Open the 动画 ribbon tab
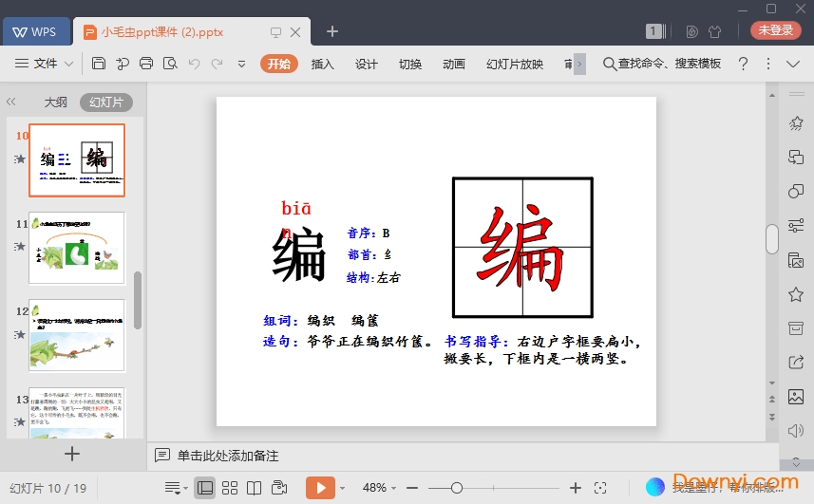Viewport: 814px width, 504px height. [x=454, y=64]
